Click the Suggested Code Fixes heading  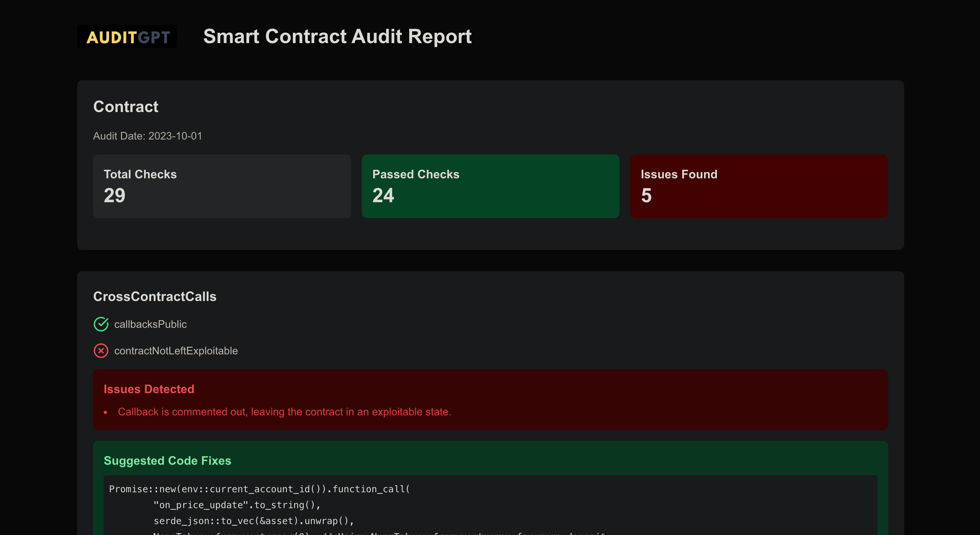167,460
